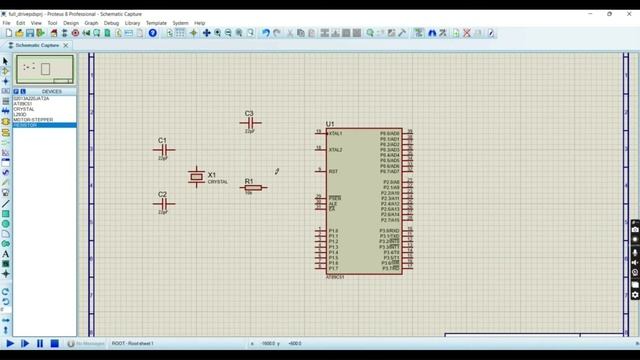
Task: Stop the simulation
Action: coord(54,344)
